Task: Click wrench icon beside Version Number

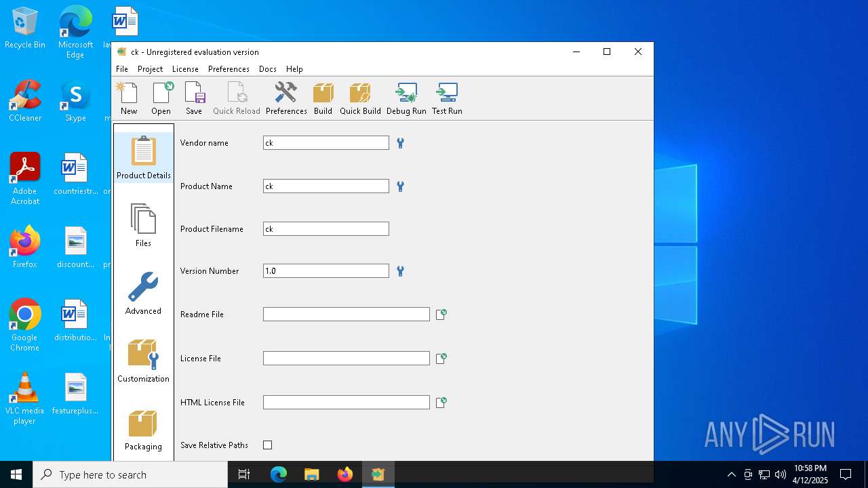Action: coord(400,271)
